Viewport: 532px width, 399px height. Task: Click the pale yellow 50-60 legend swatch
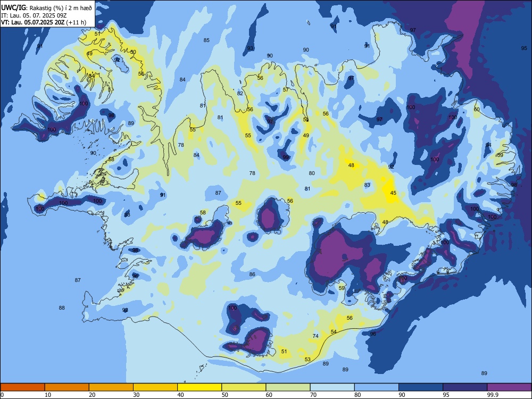[244, 387]
